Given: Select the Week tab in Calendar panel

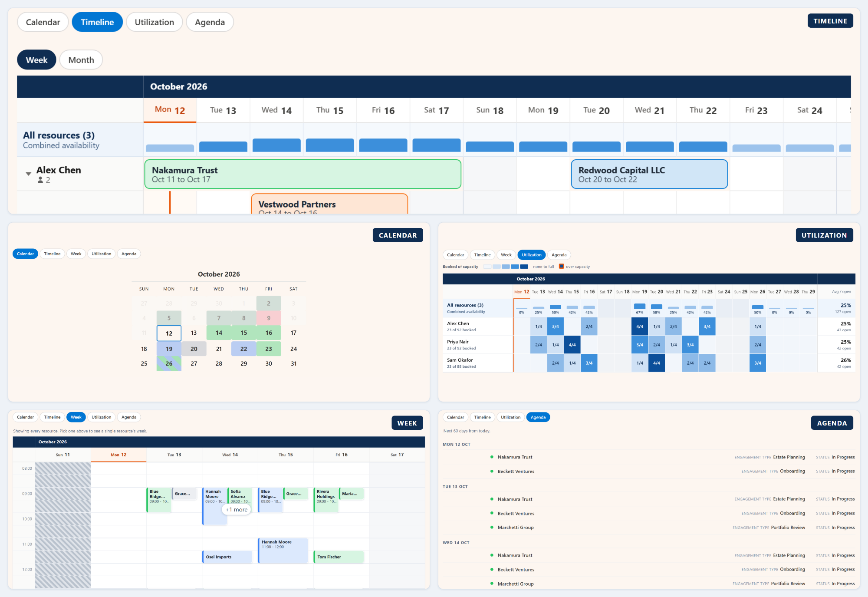Looking at the screenshot, I should coord(76,254).
